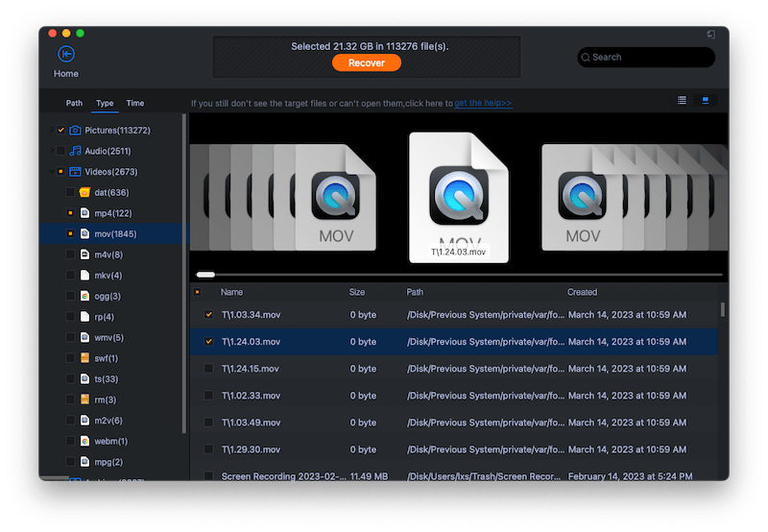
Task: Click the Pictures camera icon
Action: coord(75,131)
